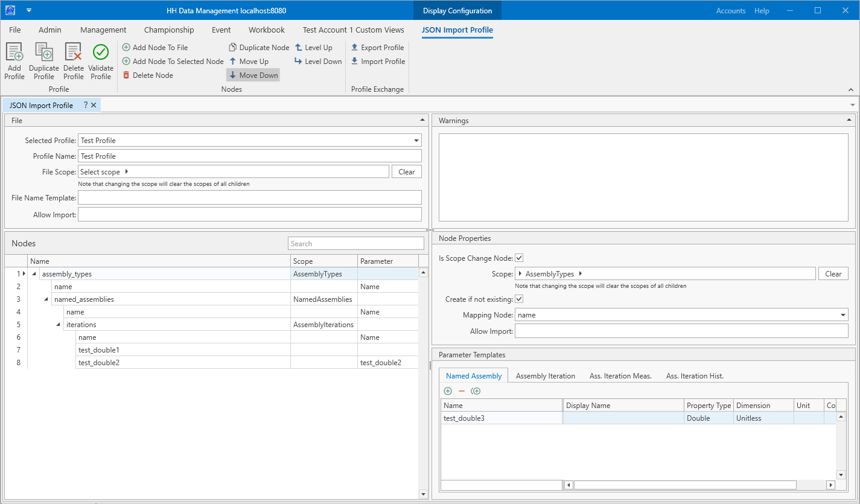Viewport: 860px width, 504px height.
Task: Uncheck Is Scope Change Node checkbox
Action: click(x=519, y=258)
